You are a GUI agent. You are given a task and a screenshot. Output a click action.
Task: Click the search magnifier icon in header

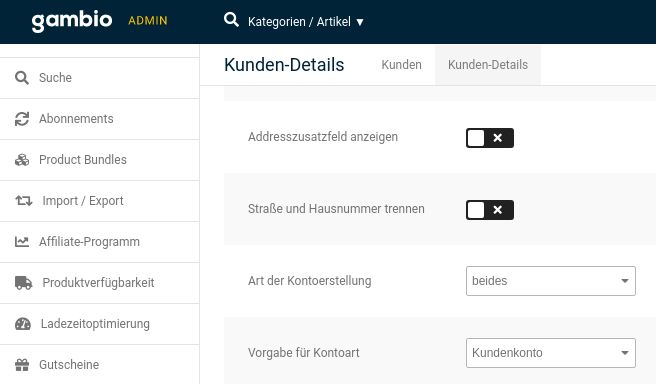(x=231, y=20)
